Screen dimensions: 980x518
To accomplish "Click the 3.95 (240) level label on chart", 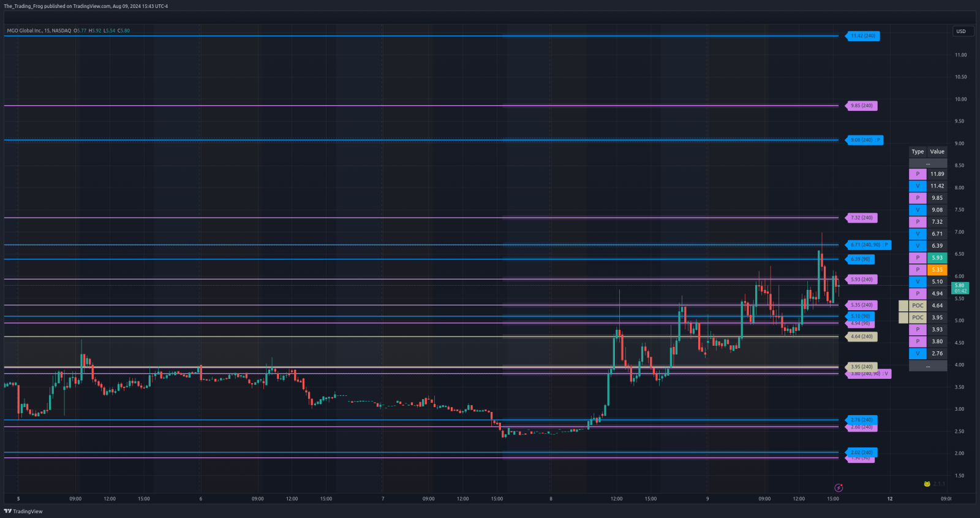I will pos(861,367).
